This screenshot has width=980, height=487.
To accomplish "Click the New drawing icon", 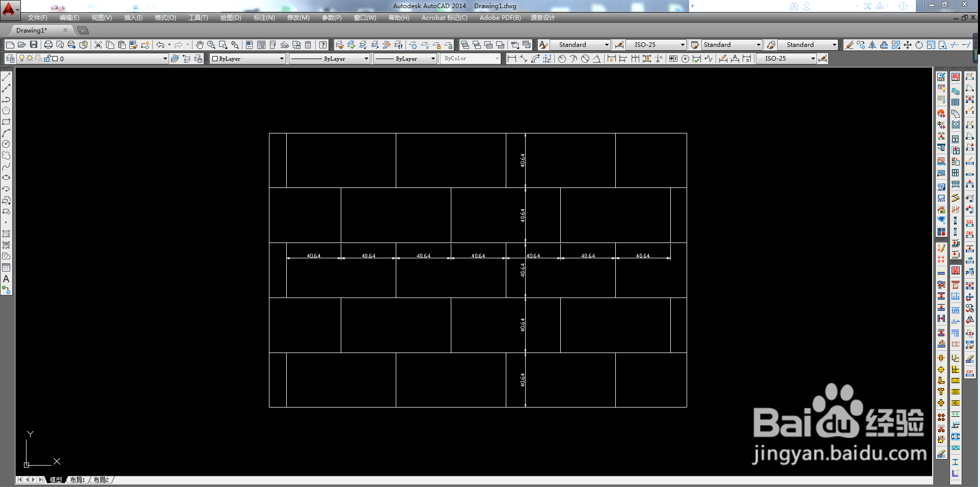I will [10, 45].
